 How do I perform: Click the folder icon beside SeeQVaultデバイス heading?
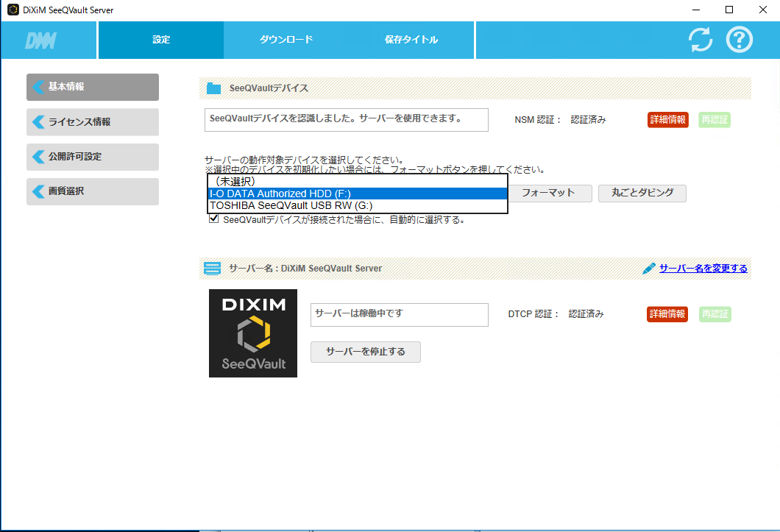pyautogui.click(x=213, y=88)
